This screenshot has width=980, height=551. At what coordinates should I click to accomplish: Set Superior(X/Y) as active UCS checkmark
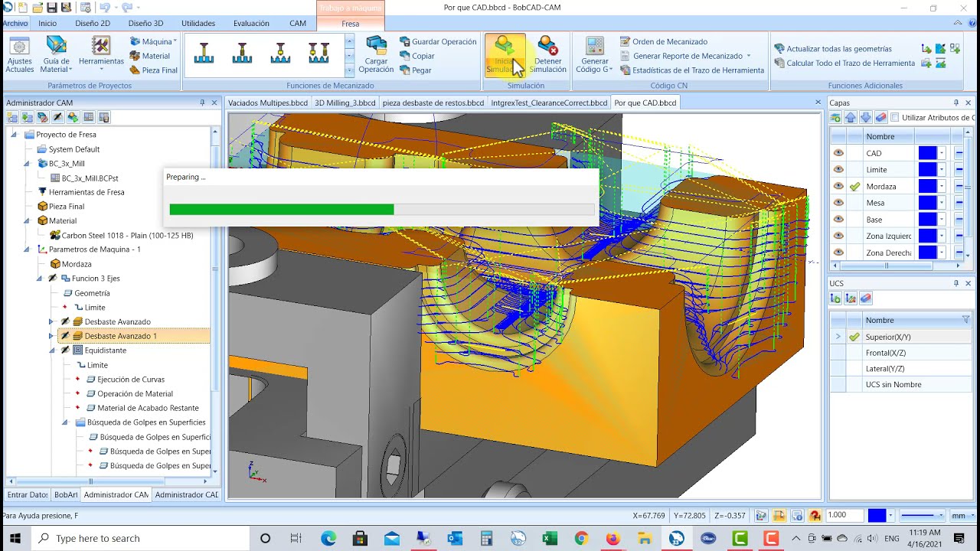(854, 337)
